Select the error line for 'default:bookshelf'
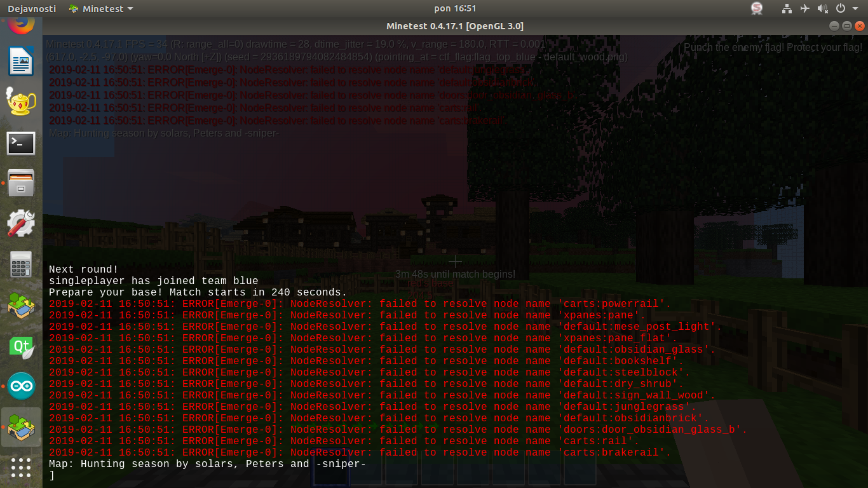This screenshot has width=868, height=488. [x=367, y=361]
